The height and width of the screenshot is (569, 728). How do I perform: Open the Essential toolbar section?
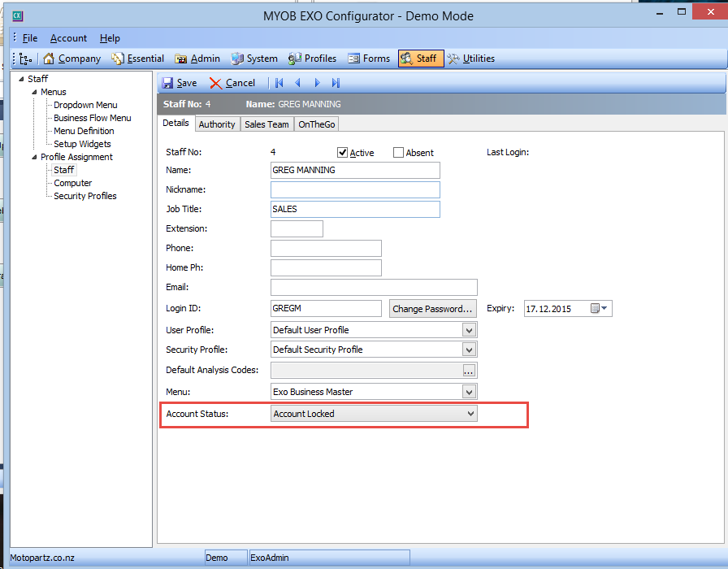tap(138, 59)
